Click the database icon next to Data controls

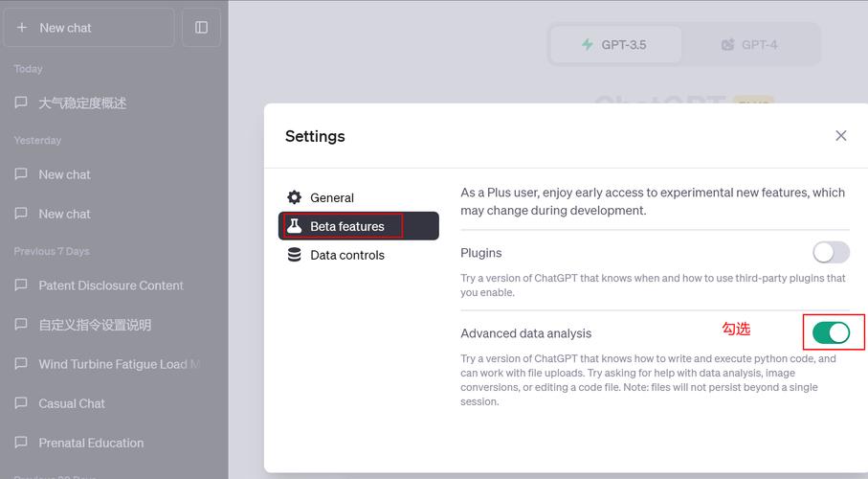click(x=295, y=255)
